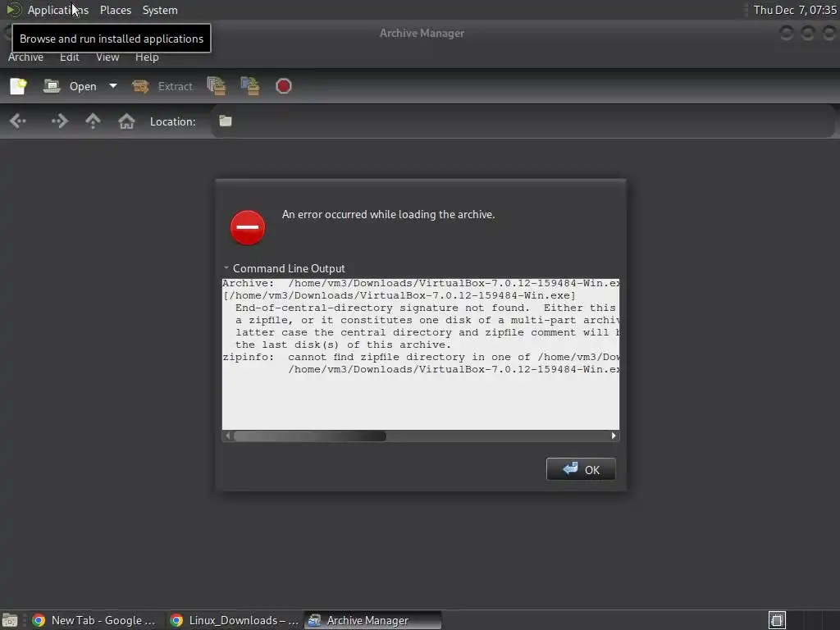The height and width of the screenshot is (630, 840).
Task: Open the Places system menu
Action: (x=116, y=10)
